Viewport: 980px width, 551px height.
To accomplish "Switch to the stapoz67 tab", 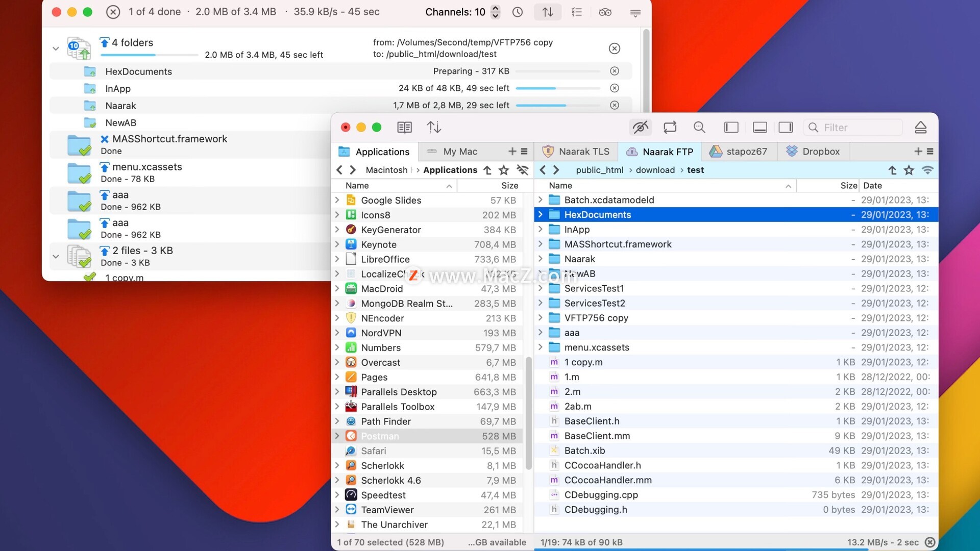I will click(739, 152).
